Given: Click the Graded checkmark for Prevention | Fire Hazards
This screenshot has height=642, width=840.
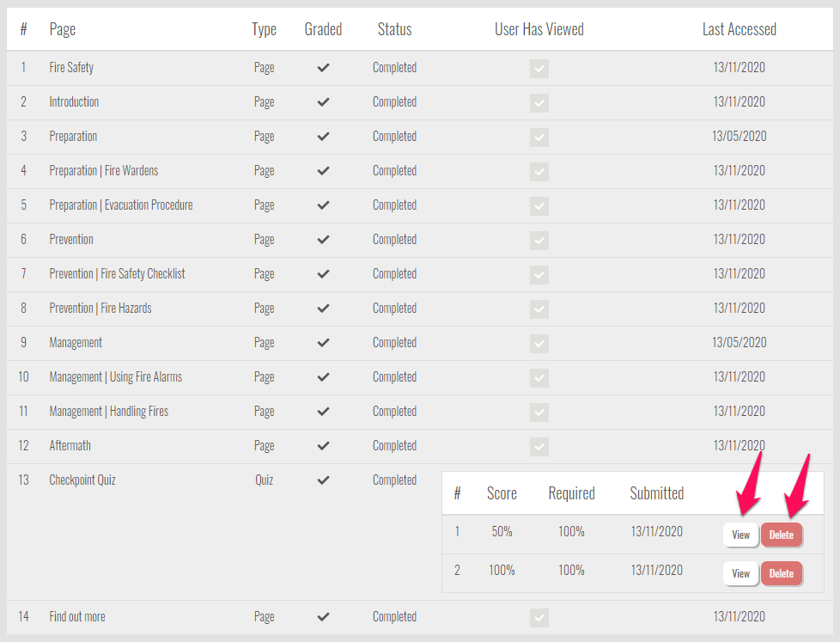Looking at the screenshot, I should click(x=323, y=309).
